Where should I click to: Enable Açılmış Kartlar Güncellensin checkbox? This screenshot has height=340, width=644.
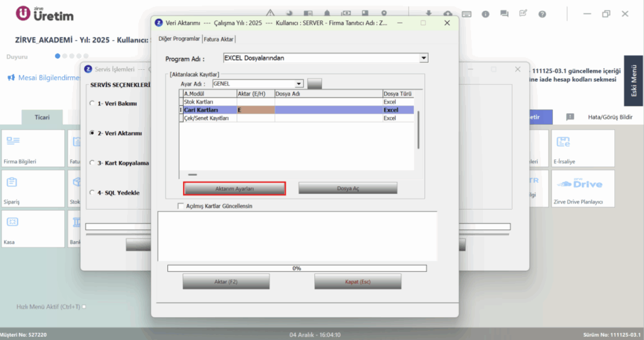pos(180,206)
